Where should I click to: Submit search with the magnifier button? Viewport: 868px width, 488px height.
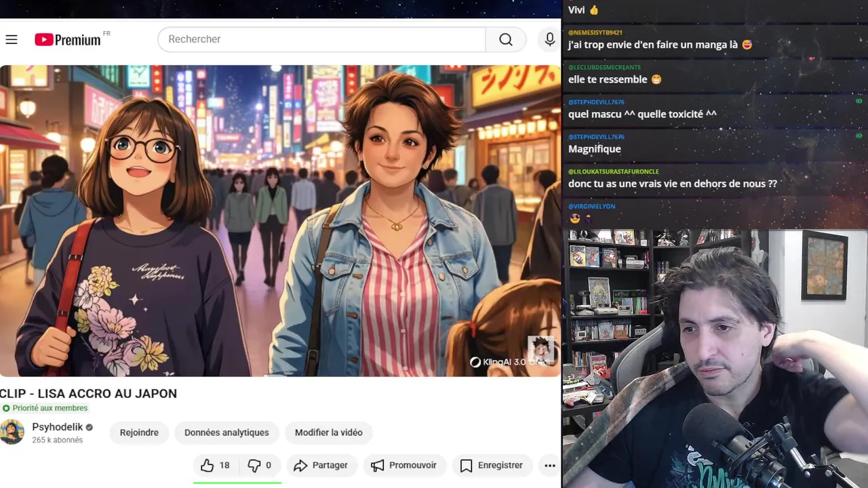[x=506, y=39]
